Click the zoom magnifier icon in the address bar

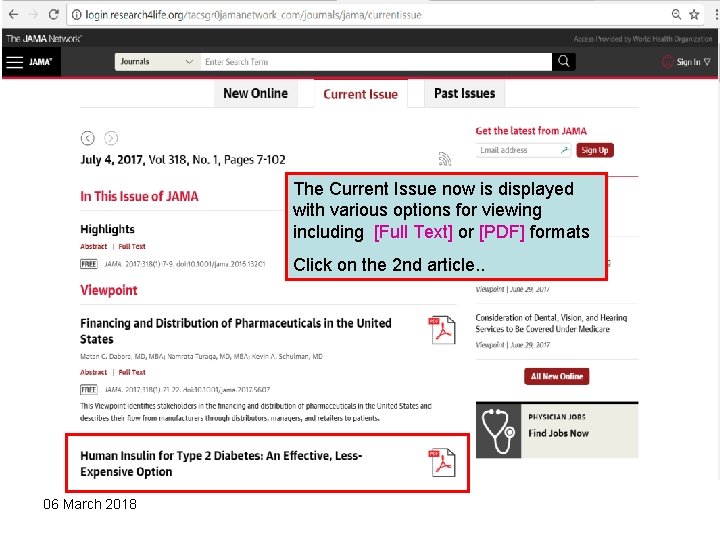pyautogui.click(x=676, y=15)
